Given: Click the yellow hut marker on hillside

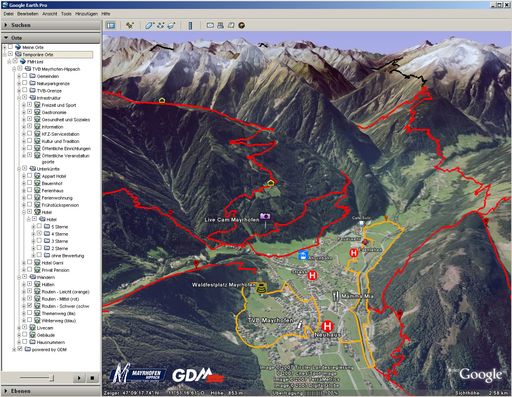Looking at the screenshot, I should pos(271,183).
